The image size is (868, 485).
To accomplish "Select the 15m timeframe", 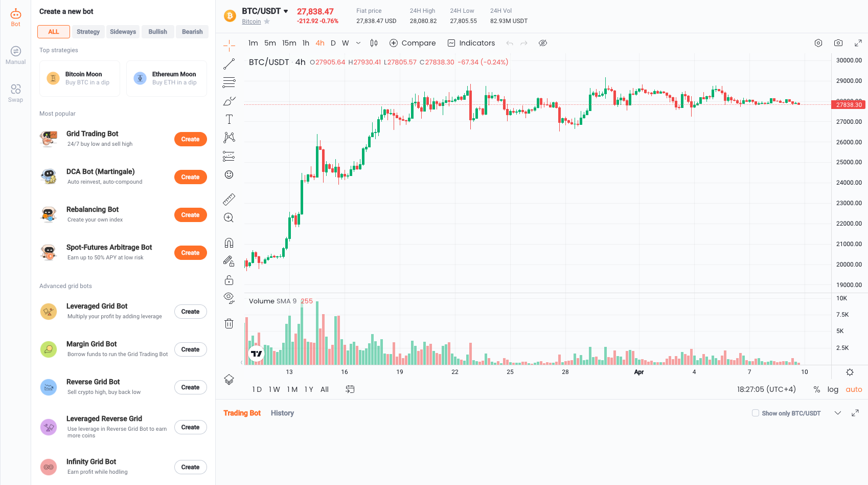I will 289,43.
